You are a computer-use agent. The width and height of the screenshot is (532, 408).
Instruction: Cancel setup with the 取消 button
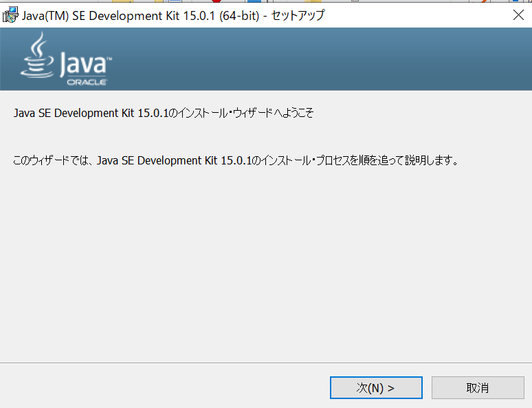click(x=478, y=387)
